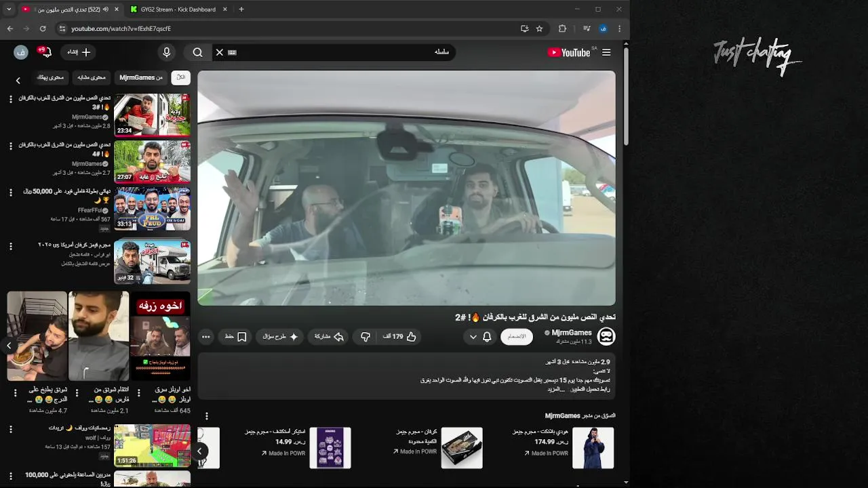Open the 1:51:26 video thumbnail

coord(152,445)
